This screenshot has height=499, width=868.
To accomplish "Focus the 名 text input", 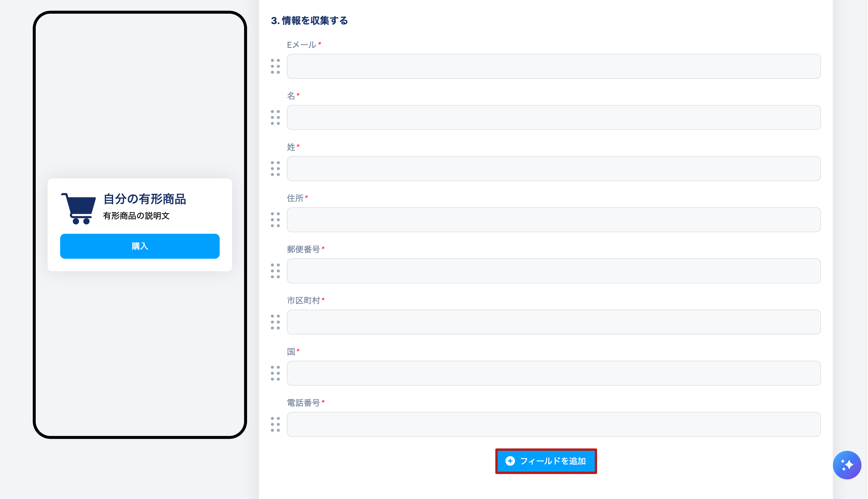I will coord(554,117).
